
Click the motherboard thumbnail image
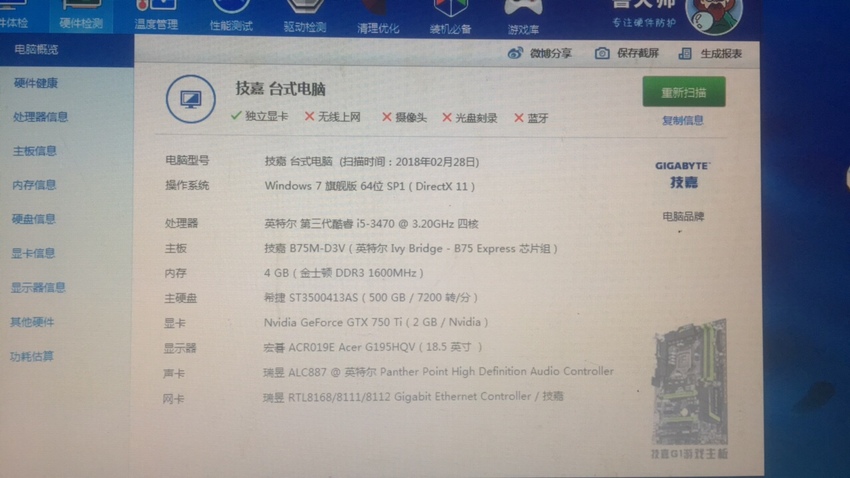pyautogui.click(x=690, y=383)
